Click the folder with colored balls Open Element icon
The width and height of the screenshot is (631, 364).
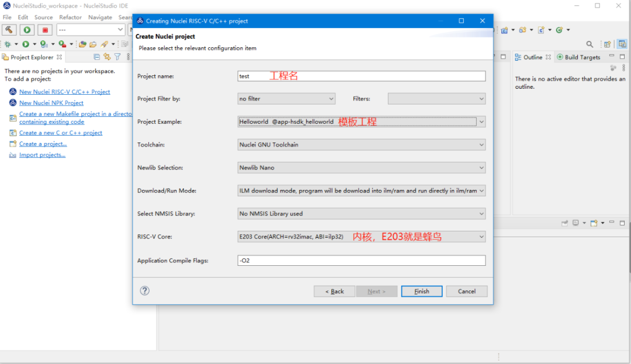click(x=82, y=44)
